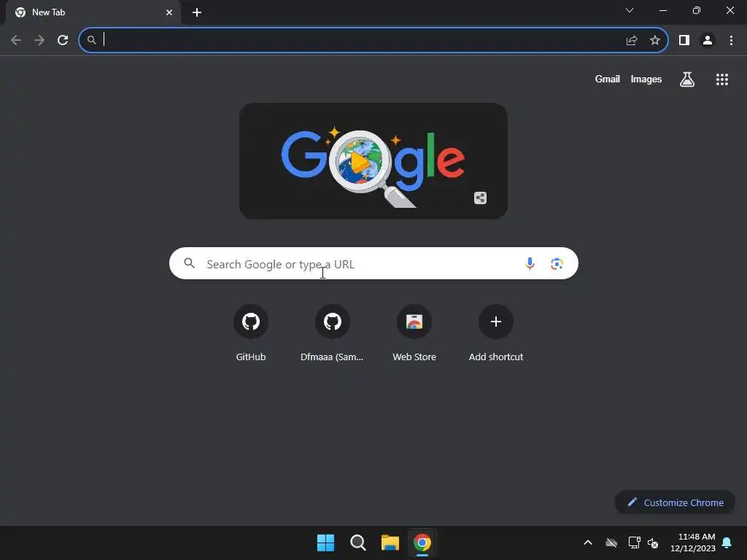
Task: Go back using the back arrow
Action: [x=16, y=40]
